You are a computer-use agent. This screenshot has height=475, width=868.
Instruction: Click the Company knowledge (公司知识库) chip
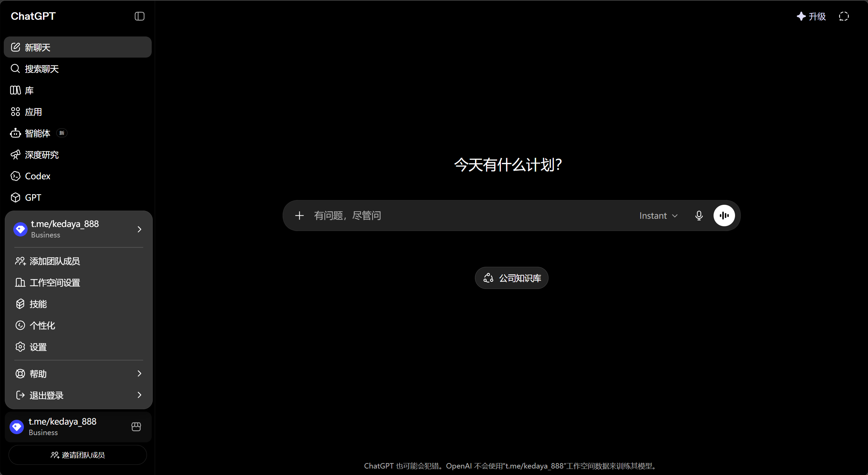click(x=512, y=278)
